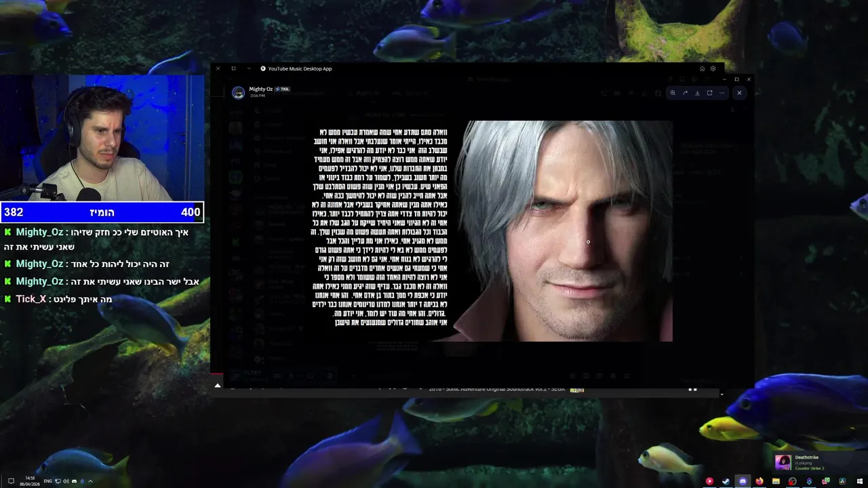Open File Explorer from the taskbar

pyautogui.click(x=776, y=481)
